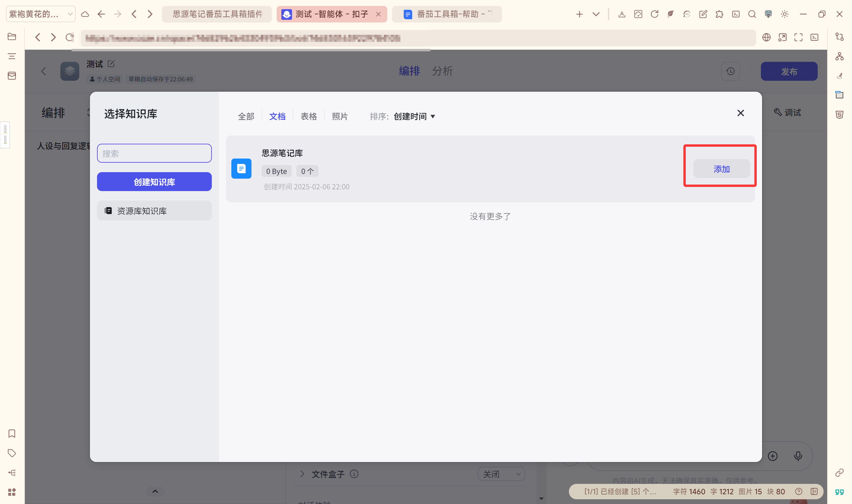Switch to 番茄工具箱-帮助 tab

(x=446, y=14)
